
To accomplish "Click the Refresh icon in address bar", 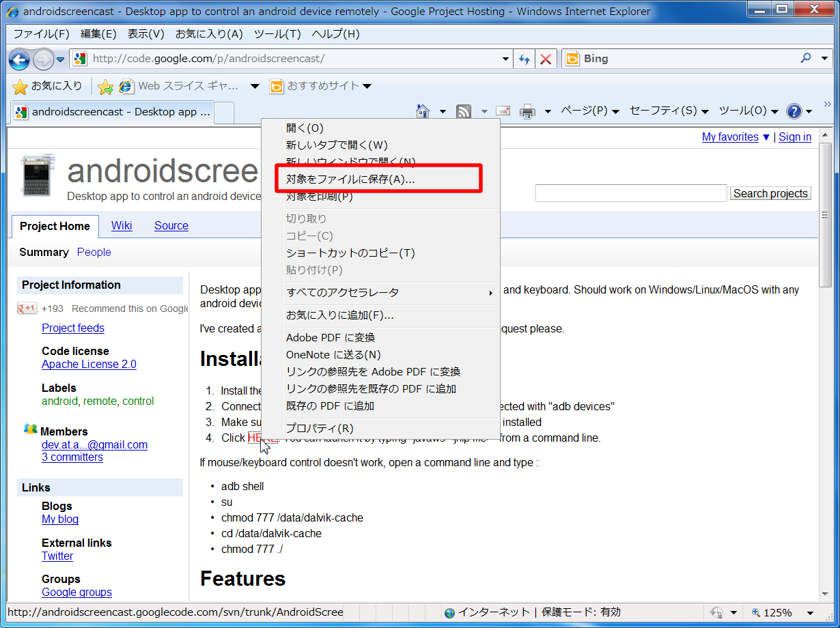I will (x=524, y=59).
